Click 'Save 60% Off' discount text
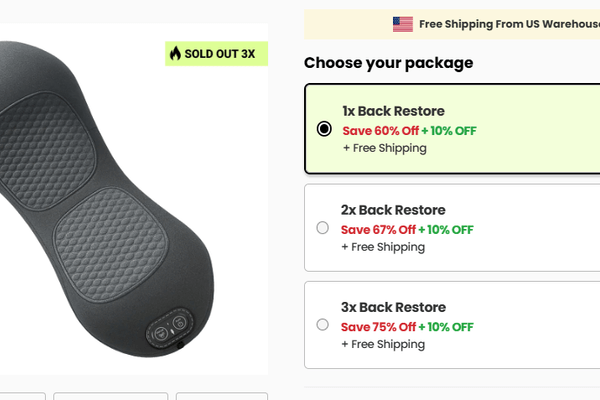Image resolution: width=600 pixels, height=400 pixels. [x=379, y=130]
